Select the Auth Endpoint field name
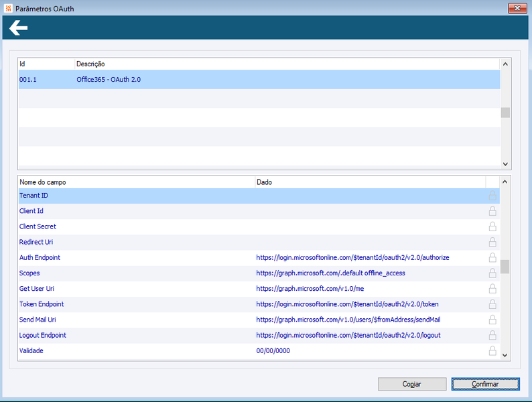 pos(40,257)
